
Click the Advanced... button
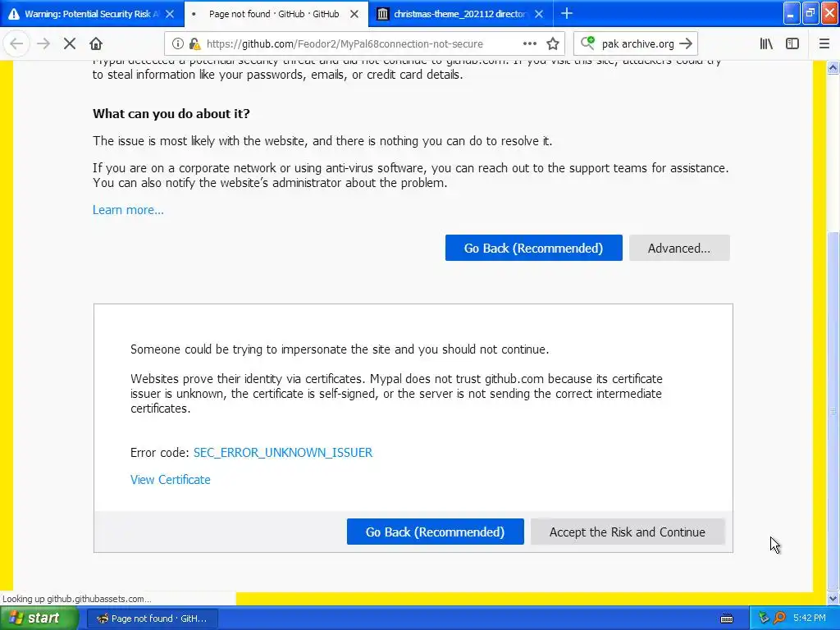coord(679,248)
